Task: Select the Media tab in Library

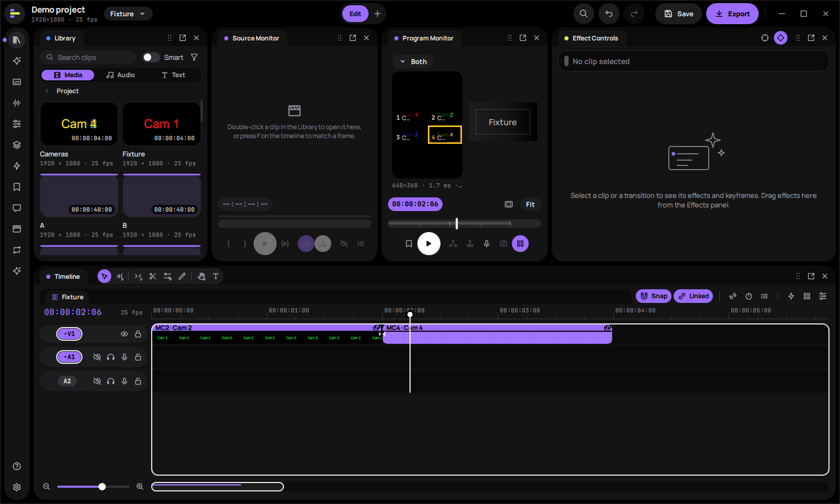Action: click(x=68, y=75)
